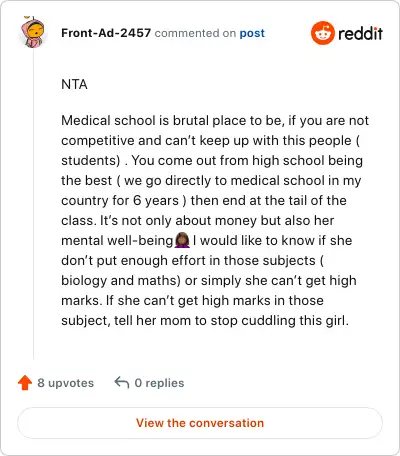This screenshot has width=400, height=456.
Task: Click the reddit wordmark text
Action: (x=360, y=33)
